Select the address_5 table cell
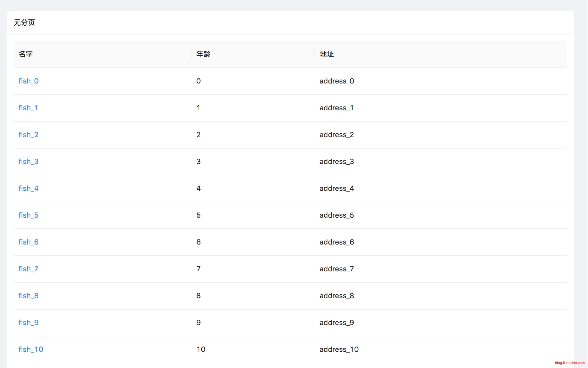Image resolution: width=588 pixels, height=368 pixels. tap(337, 215)
